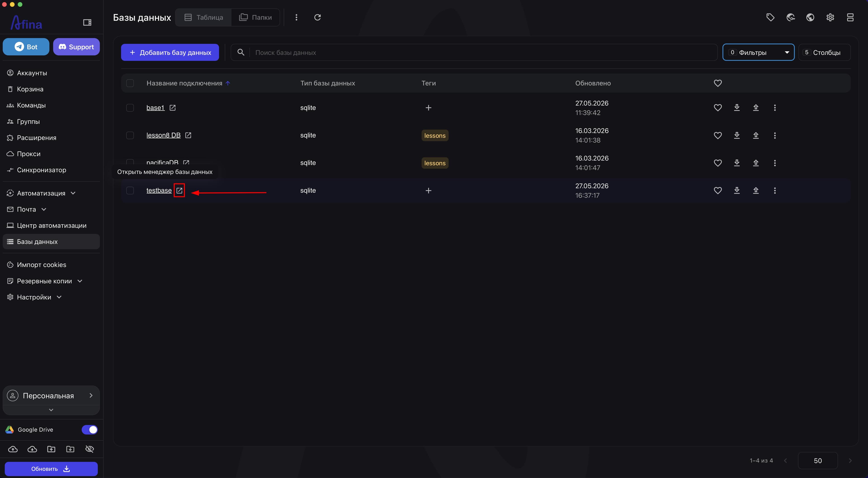Click the refresh icon in header
This screenshot has height=478, width=868.
point(317,17)
